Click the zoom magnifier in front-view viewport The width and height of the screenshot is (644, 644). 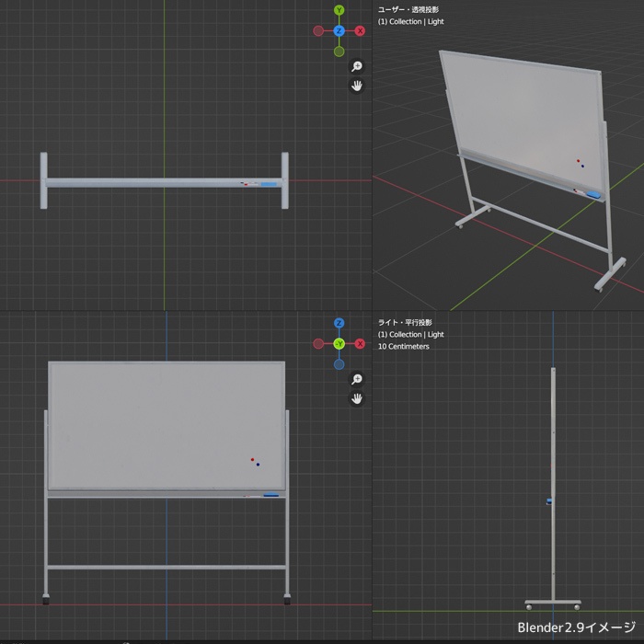tap(357, 379)
